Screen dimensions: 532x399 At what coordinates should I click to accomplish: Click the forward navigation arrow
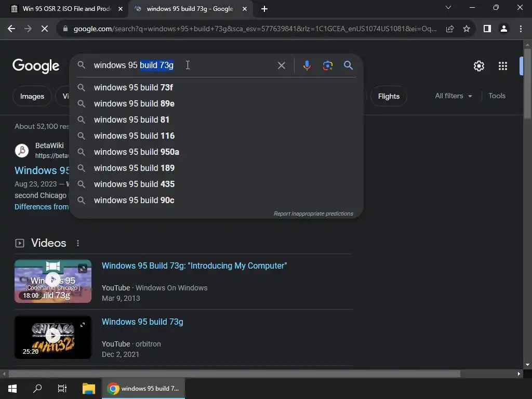pyautogui.click(x=28, y=29)
